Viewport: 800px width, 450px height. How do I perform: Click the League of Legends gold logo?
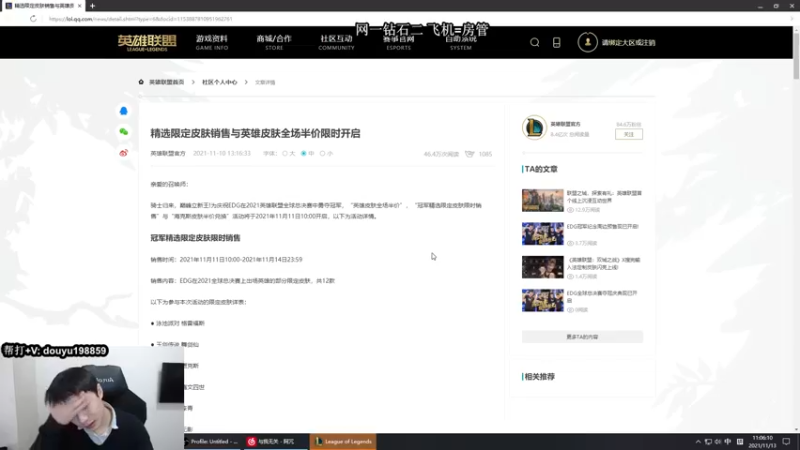tap(147, 42)
